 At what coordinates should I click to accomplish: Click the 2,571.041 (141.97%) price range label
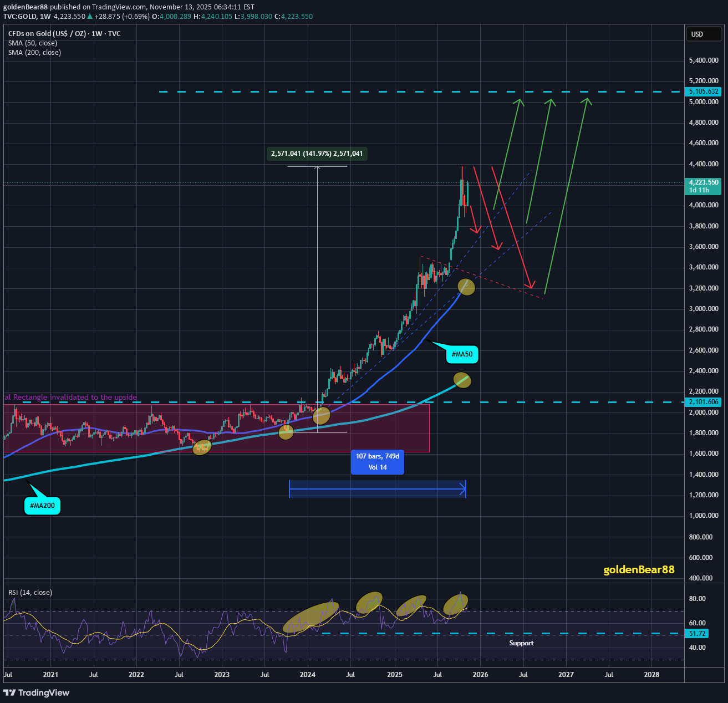pos(317,154)
